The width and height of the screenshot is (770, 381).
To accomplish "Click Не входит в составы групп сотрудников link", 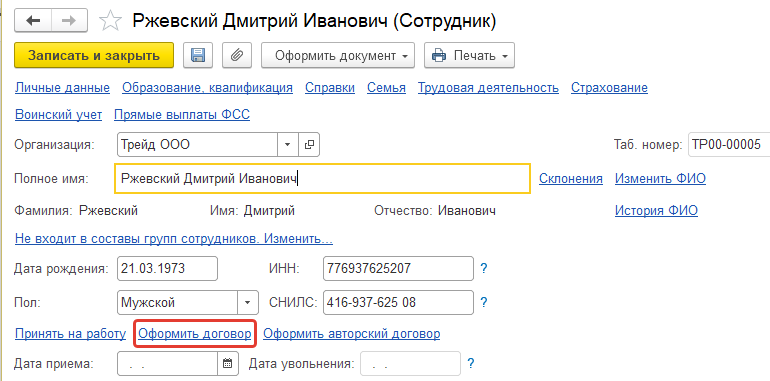I will coord(174,239).
